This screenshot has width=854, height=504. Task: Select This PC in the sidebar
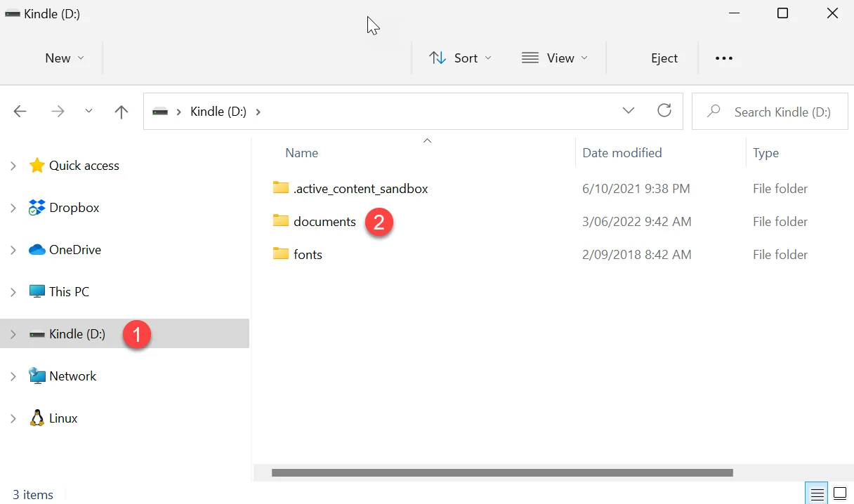69,292
